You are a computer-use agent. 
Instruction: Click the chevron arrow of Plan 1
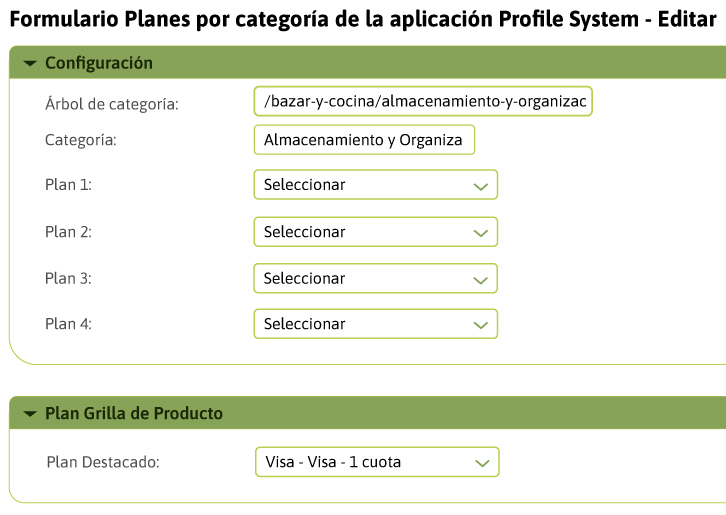[x=480, y=186]
